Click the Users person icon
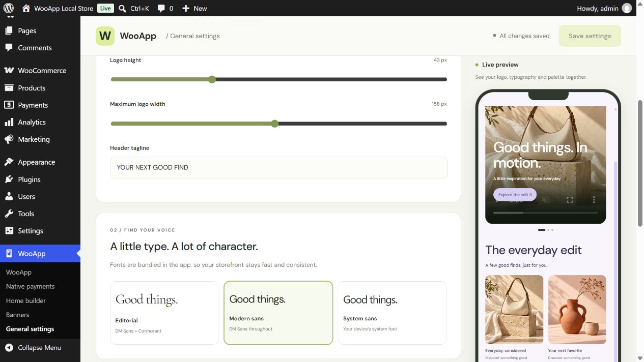Image resolution: width=644 pixels, height=362 pixels. tap(9, 197)
